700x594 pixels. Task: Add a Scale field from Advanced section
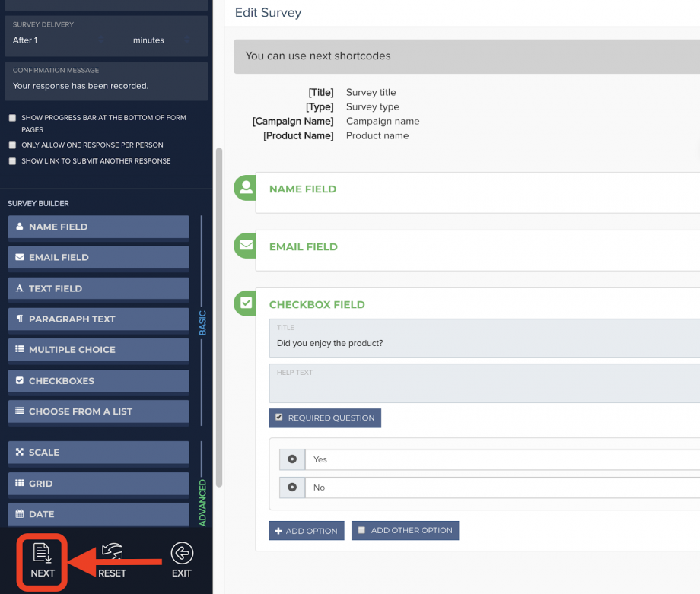click(98, 453)
